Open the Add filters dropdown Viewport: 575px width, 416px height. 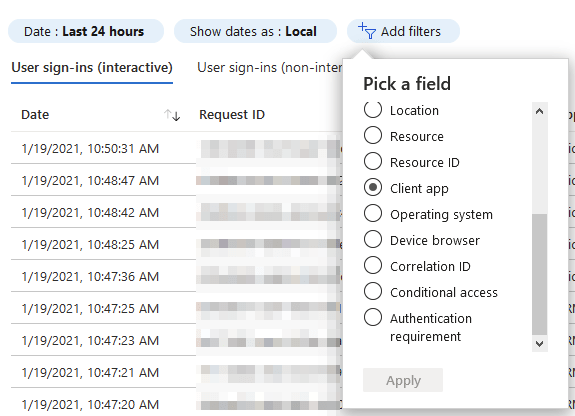[403, 31]
